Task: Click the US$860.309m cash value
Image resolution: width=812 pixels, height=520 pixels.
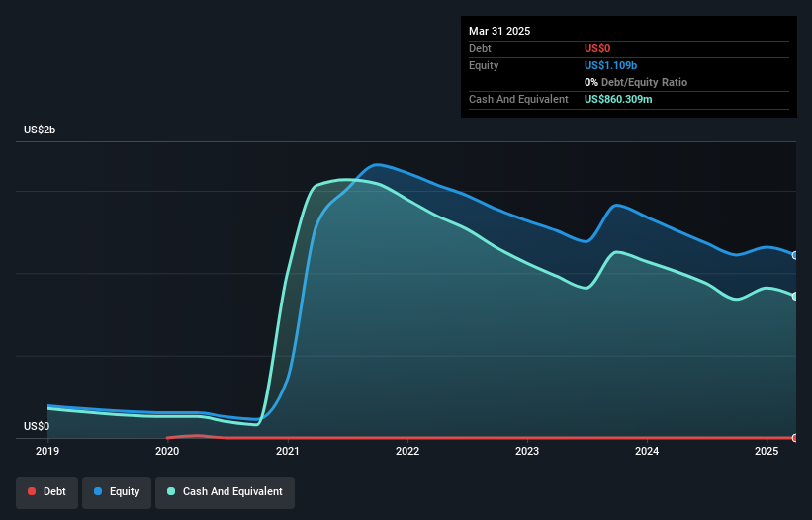Action: click(x=618, y=99)
